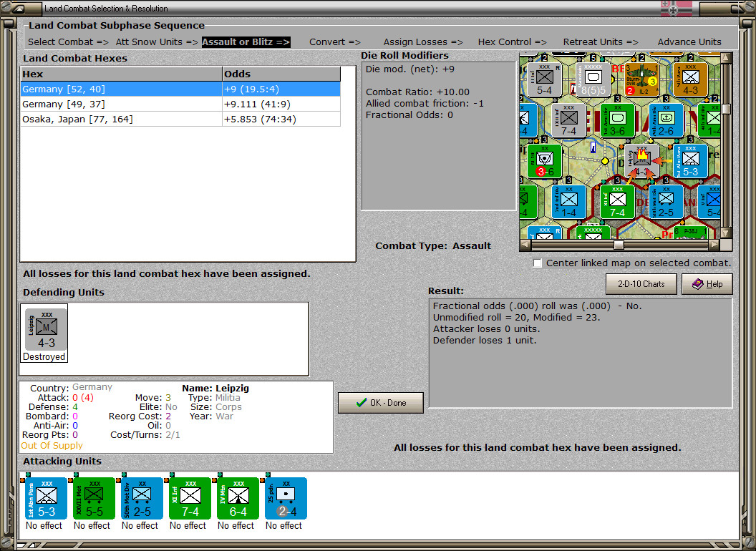Enable Center linked map on selected combat
Screen dimensions: 756x551
point(538,263)
